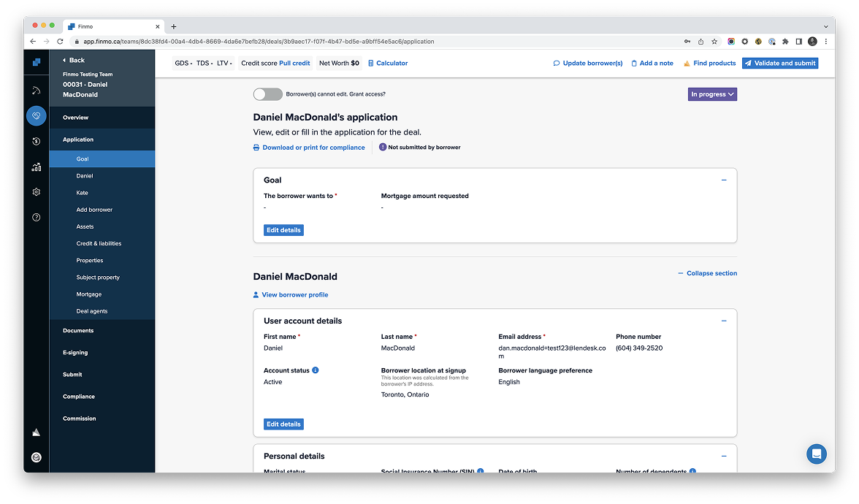This screenshot has width=859, height=504.
Task: Click the browser share icon
Action: pyautogui.click(x=700, y=42)
